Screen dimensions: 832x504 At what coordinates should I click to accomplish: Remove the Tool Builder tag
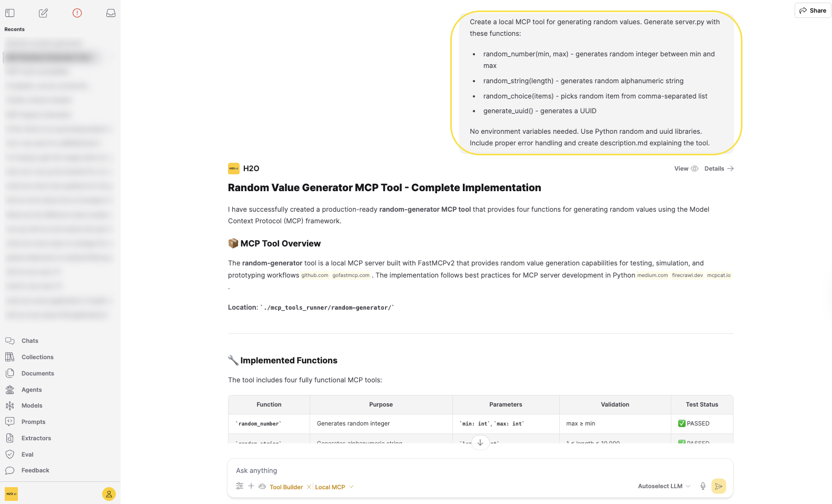click(309, 487)
